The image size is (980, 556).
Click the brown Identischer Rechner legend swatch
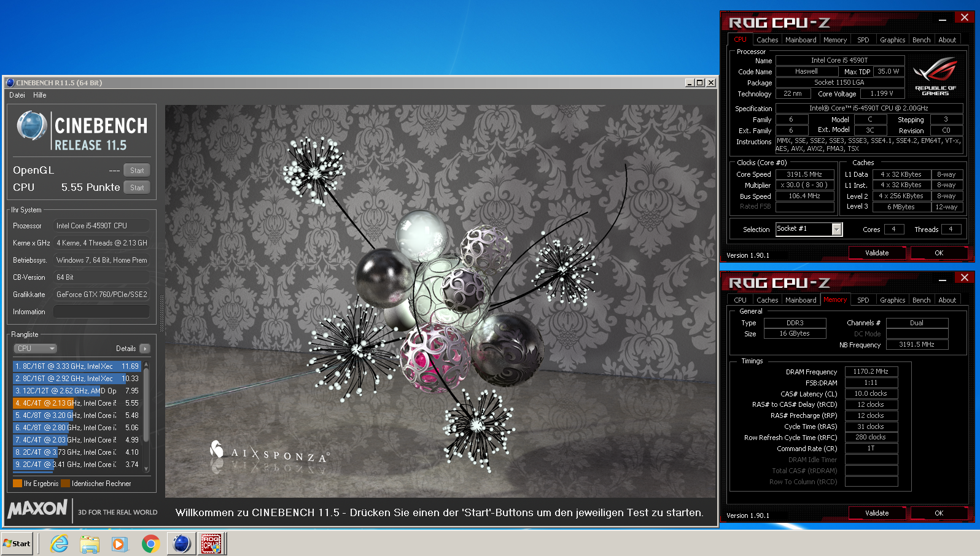[x=65, y=484]
